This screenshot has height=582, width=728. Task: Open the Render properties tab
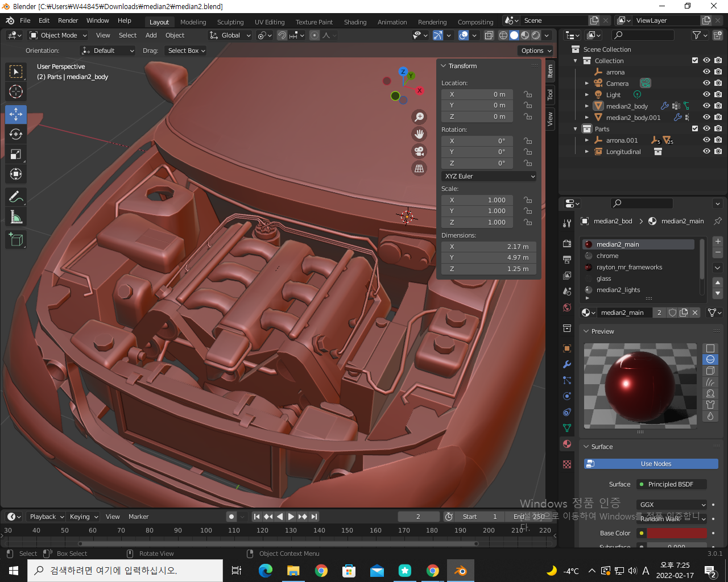567,243
